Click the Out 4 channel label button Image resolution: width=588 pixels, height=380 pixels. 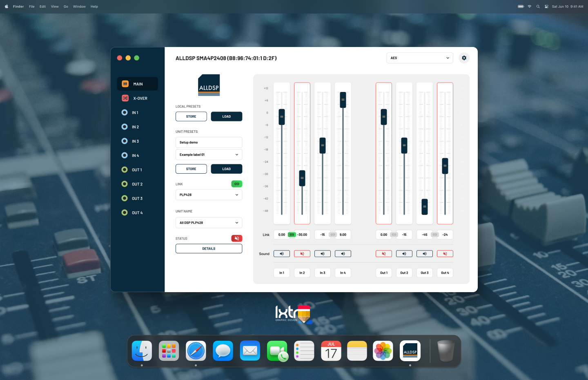pyautogui.click(x=445, y=273)
